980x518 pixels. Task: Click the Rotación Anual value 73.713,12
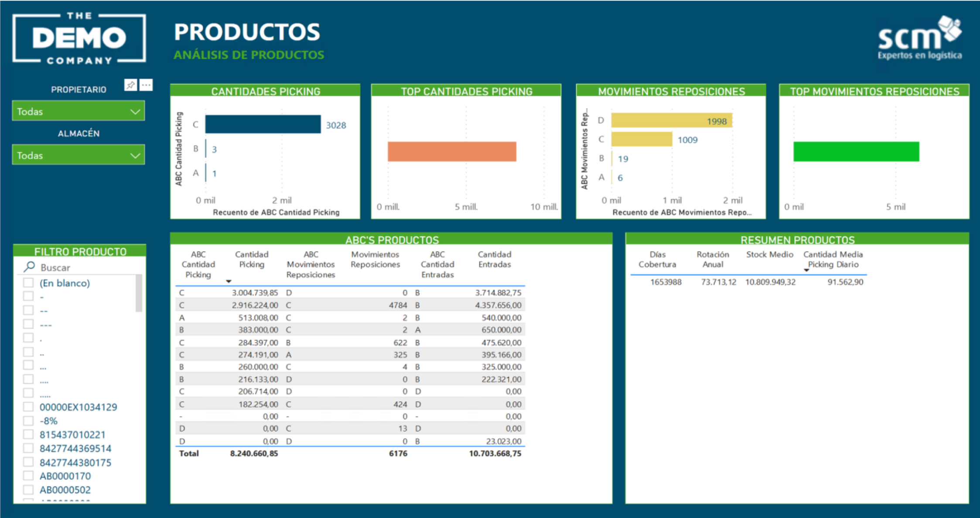[x=718, y=282]
